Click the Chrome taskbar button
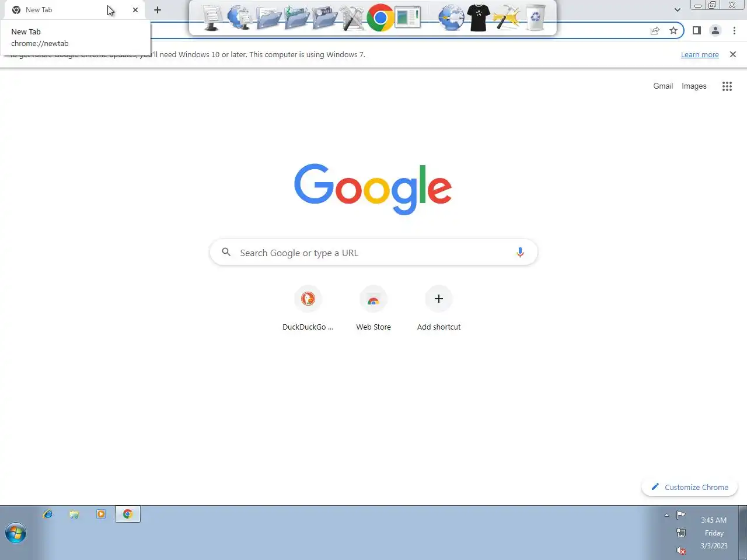The height and width of the screenshot is (560, 747). (x=128, y=514)
